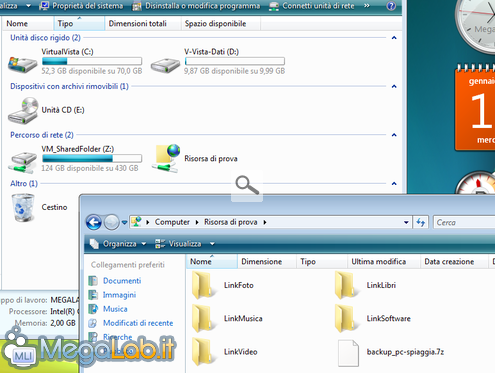
Task: Open the LinkVideo folder icon
Action: (x=204, y=352)
